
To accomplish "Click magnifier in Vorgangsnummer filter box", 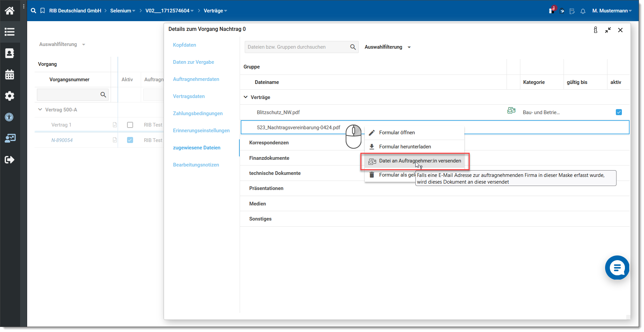I will tap(103, 95).
